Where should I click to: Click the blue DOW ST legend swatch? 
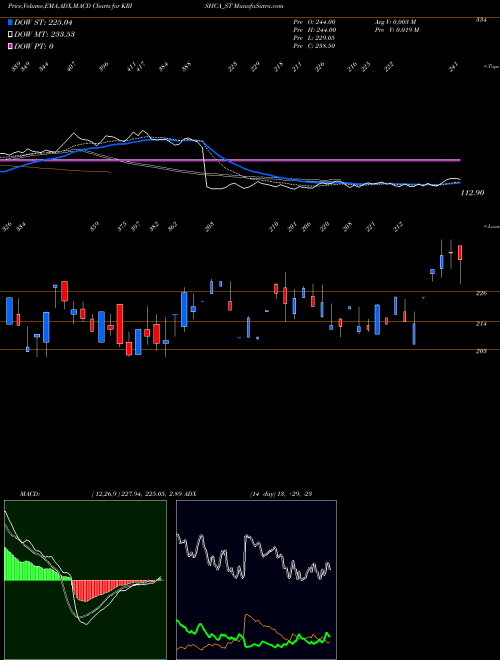[10, 23]
